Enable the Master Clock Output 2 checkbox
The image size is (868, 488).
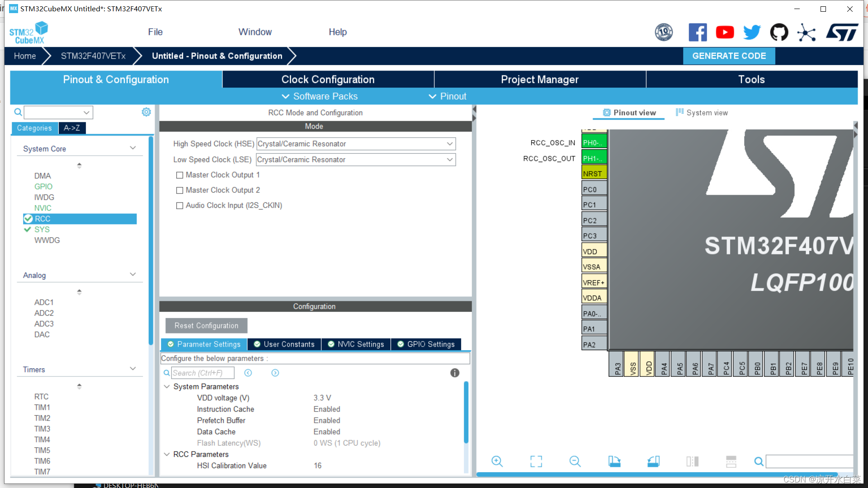[179, 189]
